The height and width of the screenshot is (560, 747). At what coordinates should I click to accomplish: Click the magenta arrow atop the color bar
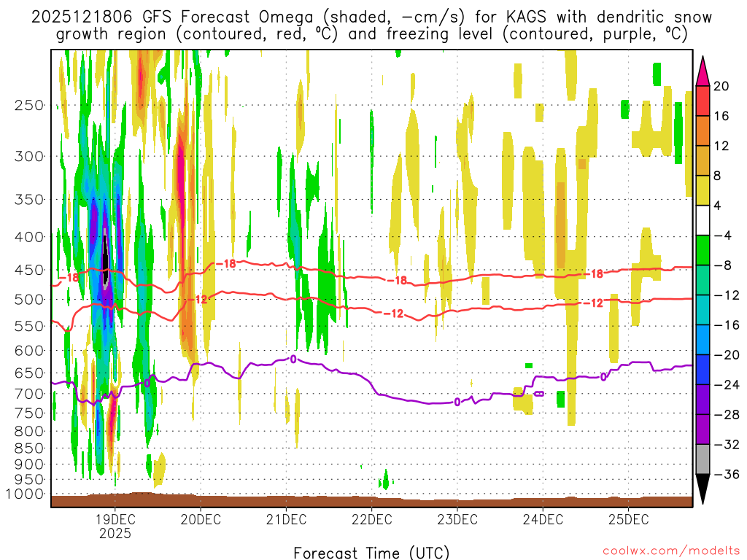coord(704,70)
